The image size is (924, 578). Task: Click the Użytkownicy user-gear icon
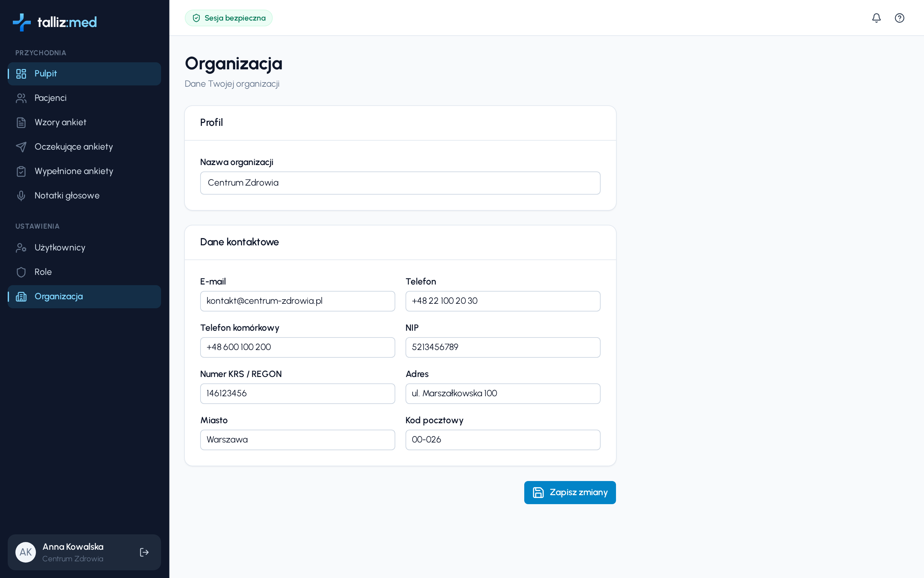coord(21,248)
